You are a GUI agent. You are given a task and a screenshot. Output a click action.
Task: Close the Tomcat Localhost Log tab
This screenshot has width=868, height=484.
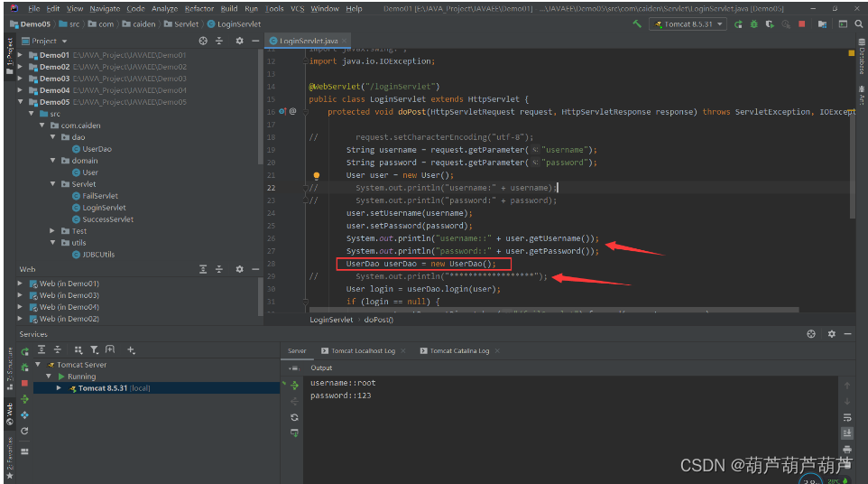point(403,350)
